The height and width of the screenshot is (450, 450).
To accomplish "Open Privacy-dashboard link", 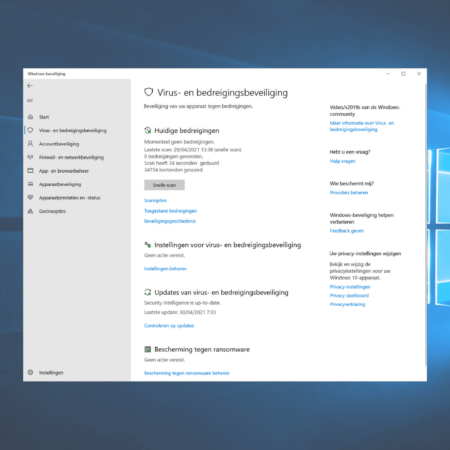I will (x=349, y=296).
